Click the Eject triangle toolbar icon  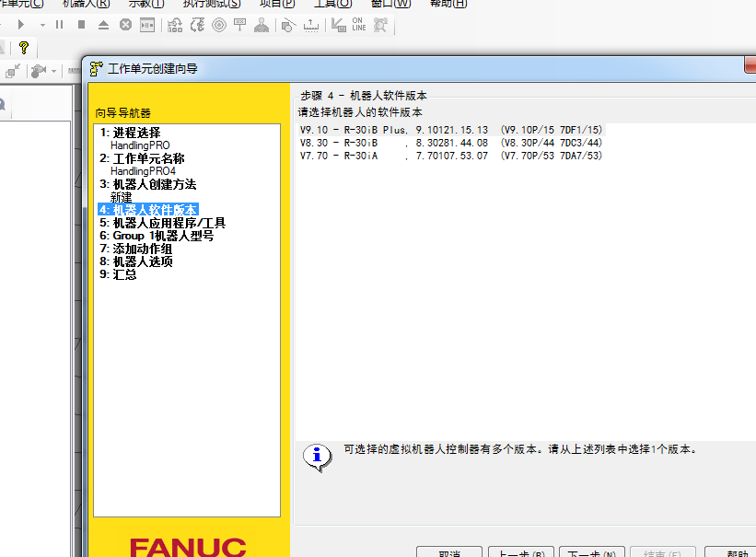click(103, 25)
